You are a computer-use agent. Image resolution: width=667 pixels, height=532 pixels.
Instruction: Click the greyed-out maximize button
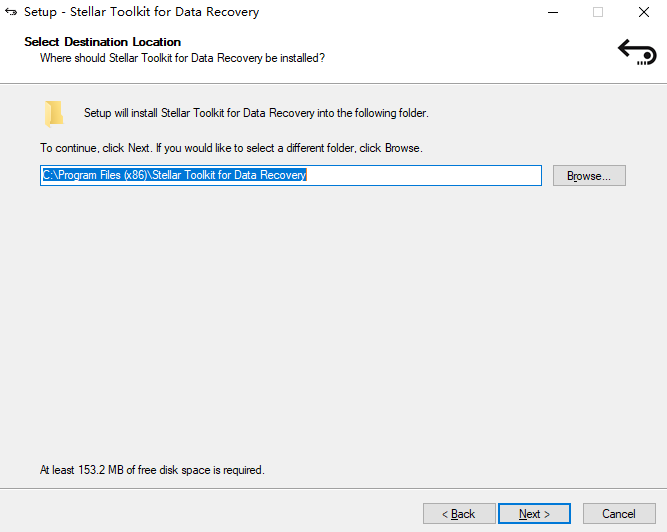coord(598,12)
